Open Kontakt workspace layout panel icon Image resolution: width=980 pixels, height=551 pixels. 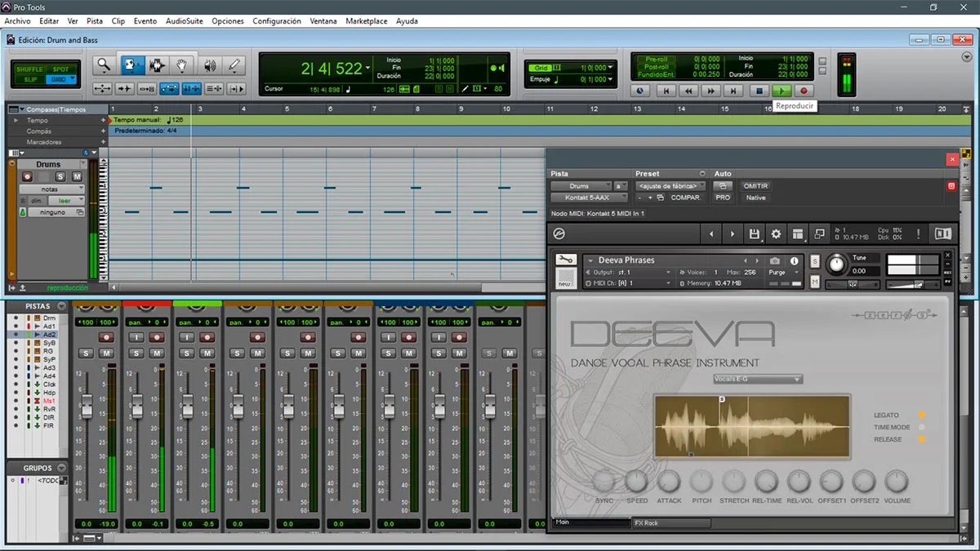click(x=798, y=233)
